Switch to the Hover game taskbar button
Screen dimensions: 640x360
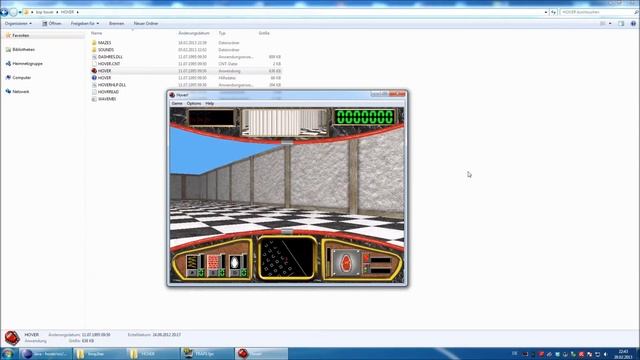261,354
